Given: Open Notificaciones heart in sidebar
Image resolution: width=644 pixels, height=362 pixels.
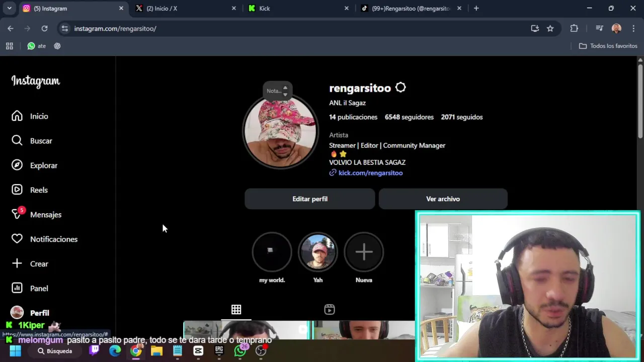Looking at the screenshot, I should 45,239.
